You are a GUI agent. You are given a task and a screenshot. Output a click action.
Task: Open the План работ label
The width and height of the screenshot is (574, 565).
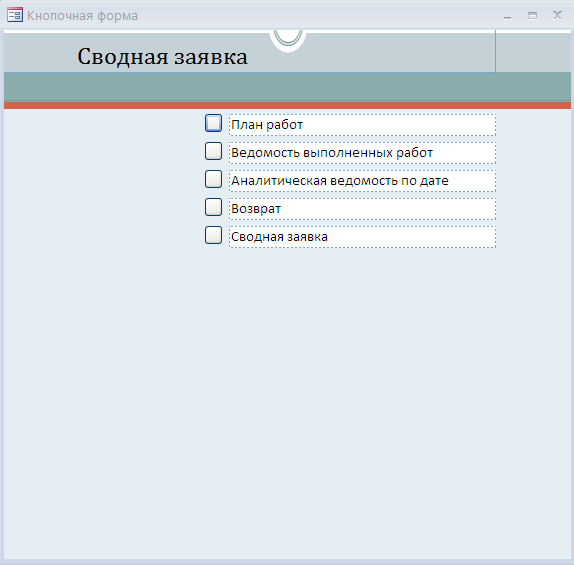click(x=362, y=125)
